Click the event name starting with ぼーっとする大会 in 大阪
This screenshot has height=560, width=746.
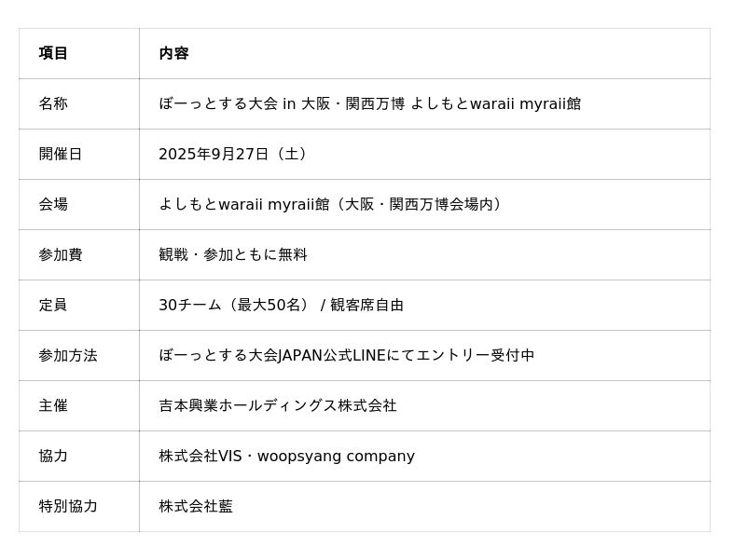pyautogui.click(x=369, y=104)
